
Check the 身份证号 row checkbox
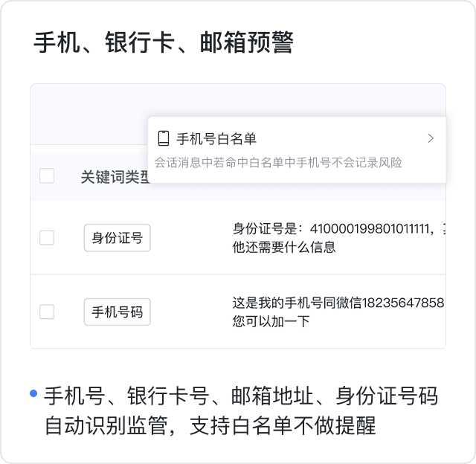(47, 238)
